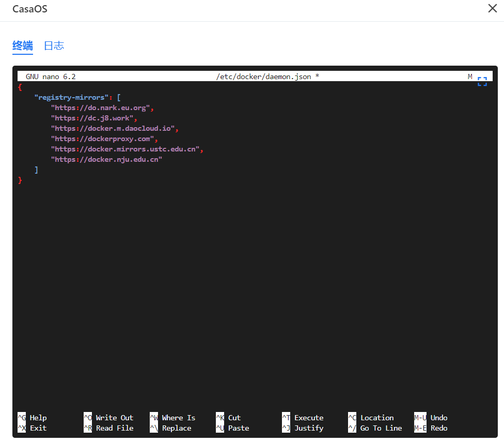Click the docker.nju.edu.cn mirror URL

[x=106, y=159]
